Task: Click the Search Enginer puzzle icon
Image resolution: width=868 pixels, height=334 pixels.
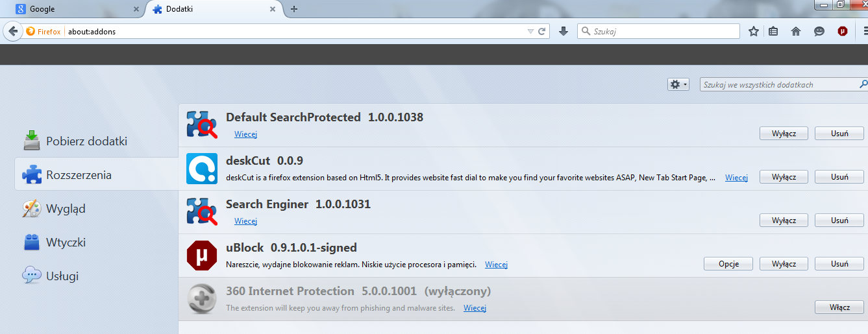Action: pos(202,211)
